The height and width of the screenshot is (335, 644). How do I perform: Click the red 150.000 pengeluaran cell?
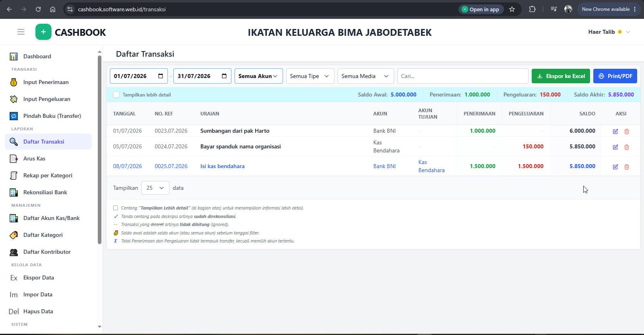pyautogui.click(x=533, y=147)
